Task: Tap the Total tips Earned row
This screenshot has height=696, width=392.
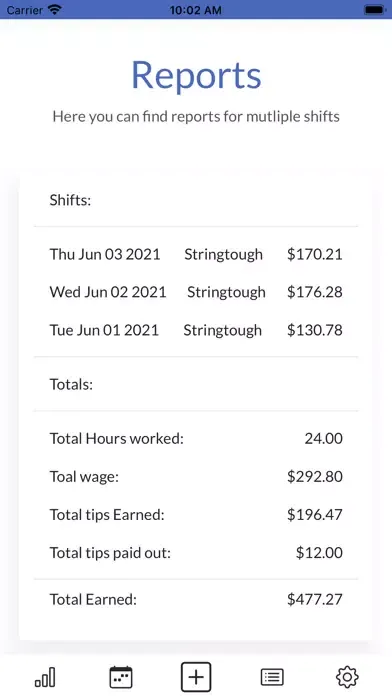Action: [196, 515]
